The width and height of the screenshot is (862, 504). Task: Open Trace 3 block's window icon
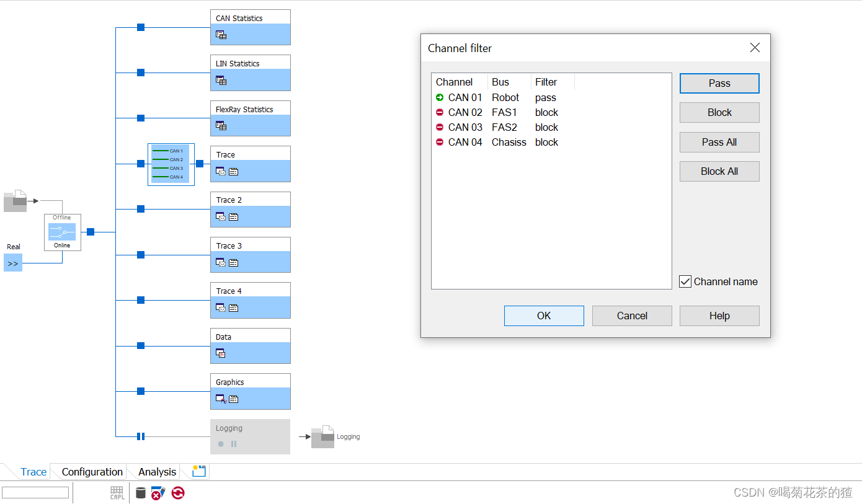[221, 262]
